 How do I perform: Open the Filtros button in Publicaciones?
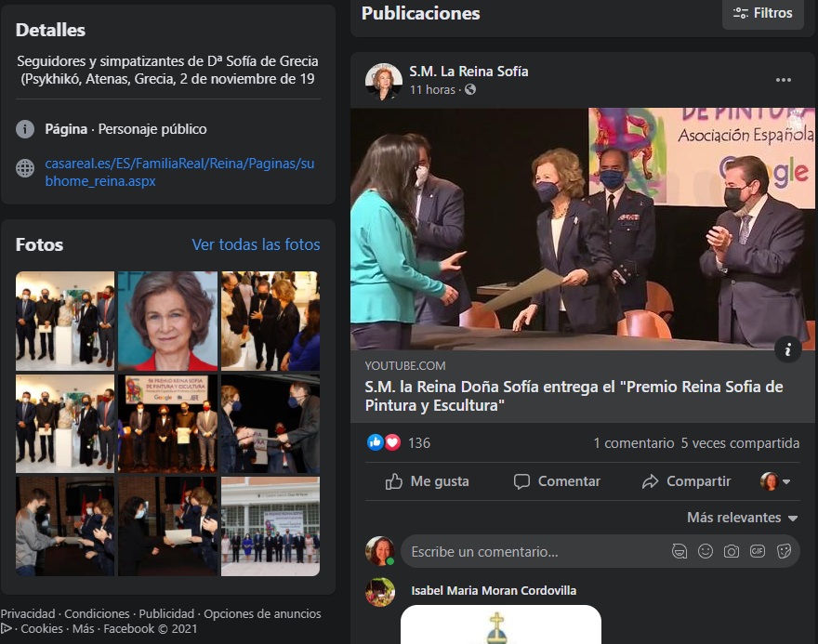[x=763, y=14]
